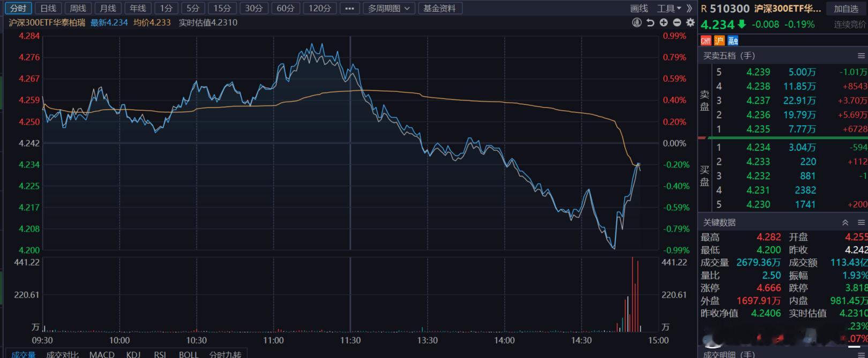Open the 基金资料 fund info tab
Image resolution: width=868 pixels, height=358 pixels.
pyautogui.click(x=439, y=9)
